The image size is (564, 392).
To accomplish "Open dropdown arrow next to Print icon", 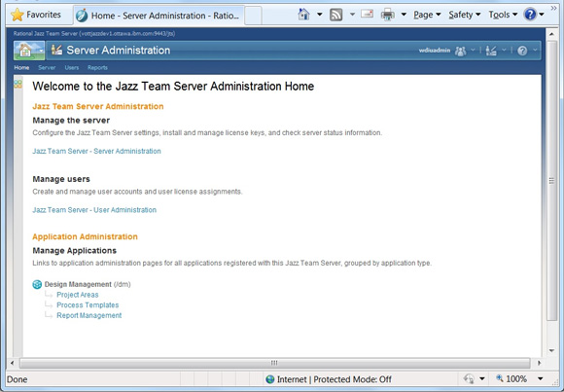I will tap(404, 15).
